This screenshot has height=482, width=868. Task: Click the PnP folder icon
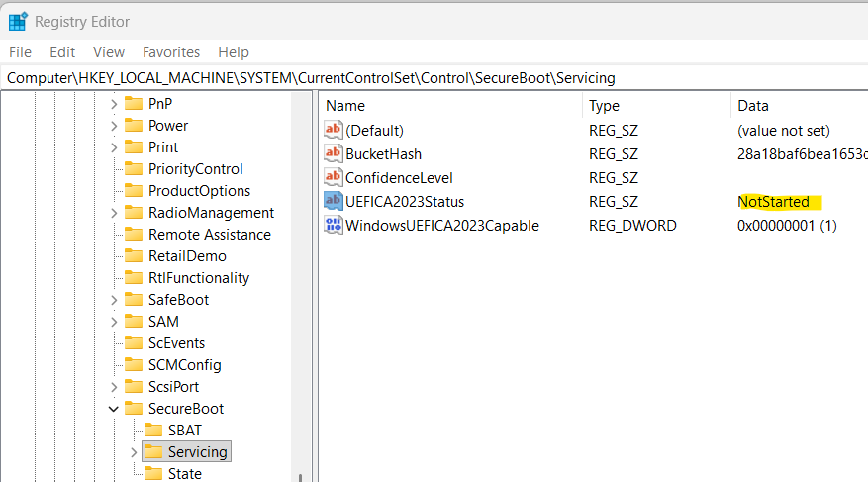[x=134, y=104]
